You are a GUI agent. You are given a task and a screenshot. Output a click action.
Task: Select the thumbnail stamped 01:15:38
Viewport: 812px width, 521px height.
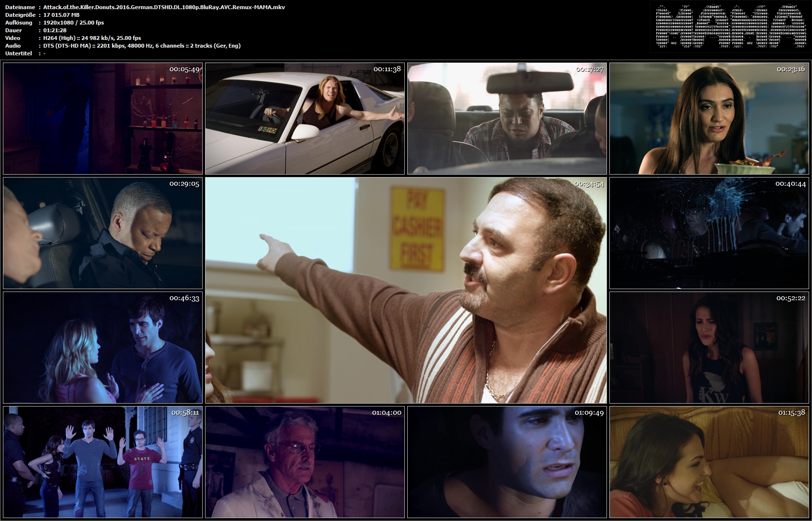pyautogui.click(x=709, y=462)
